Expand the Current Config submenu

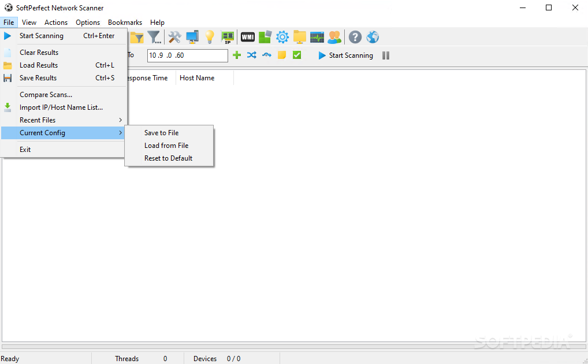coord(64,133)
